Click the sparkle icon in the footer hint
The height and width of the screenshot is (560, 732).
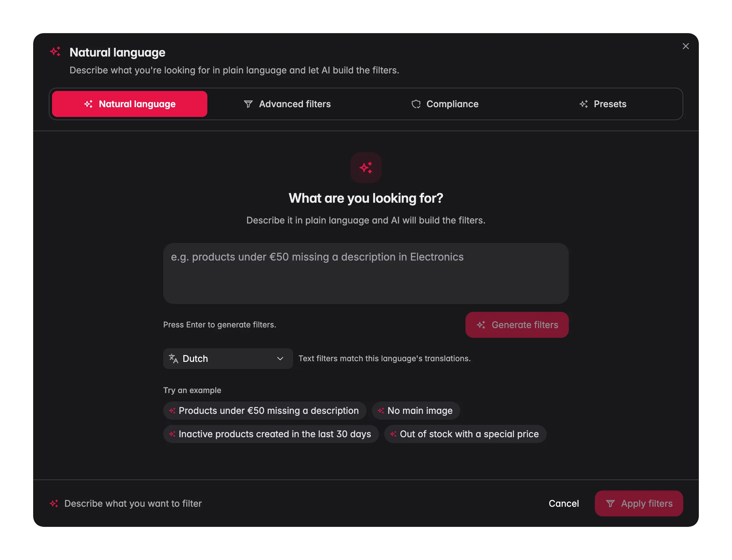(x=54, y=503)
